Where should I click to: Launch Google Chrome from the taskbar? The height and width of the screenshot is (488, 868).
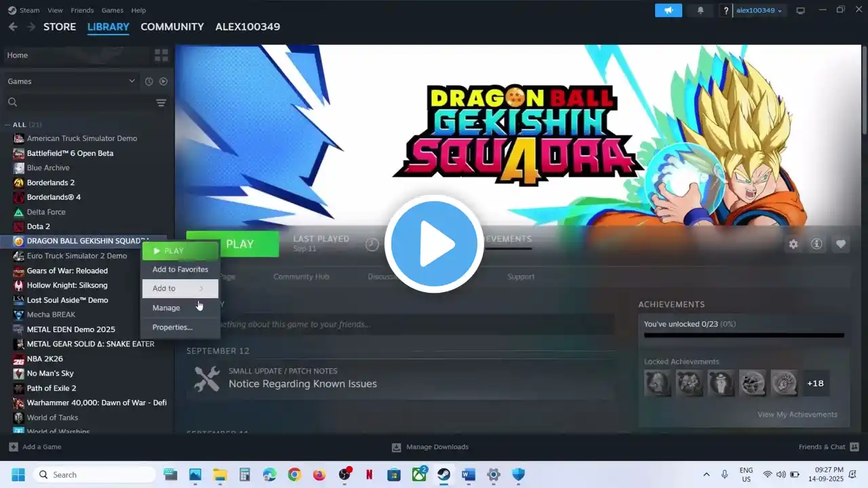pos(294,474)
